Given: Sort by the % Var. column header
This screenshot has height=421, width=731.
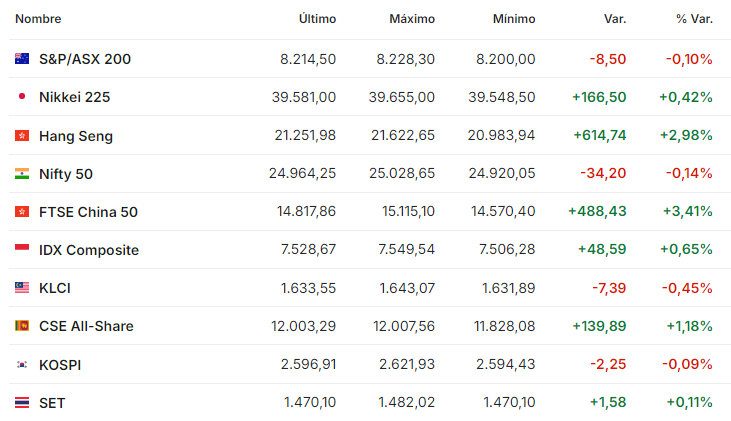Looking at the screenshot, I should coord(694,19).
